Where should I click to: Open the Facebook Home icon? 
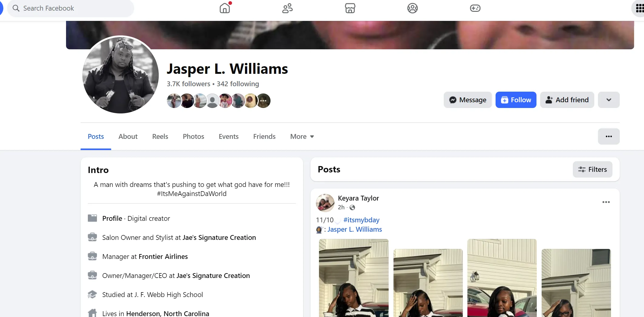(x=225, y=8)
